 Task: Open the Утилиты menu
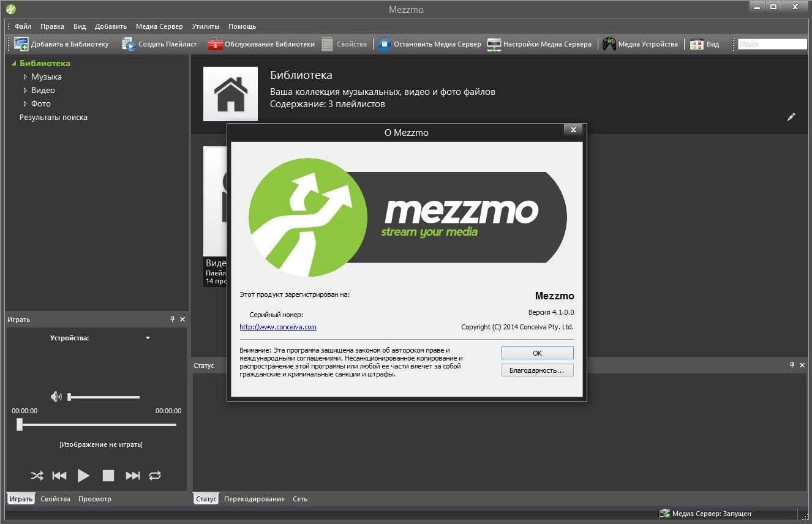pos(206,26)
